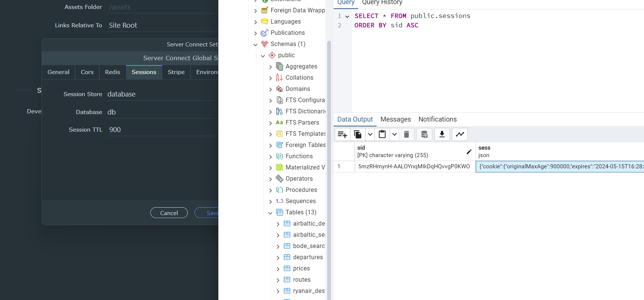This screenshot has height=300, width=644.
Task: Click the Download results icon
Action: pyautogui.click(x=442, y=134)
